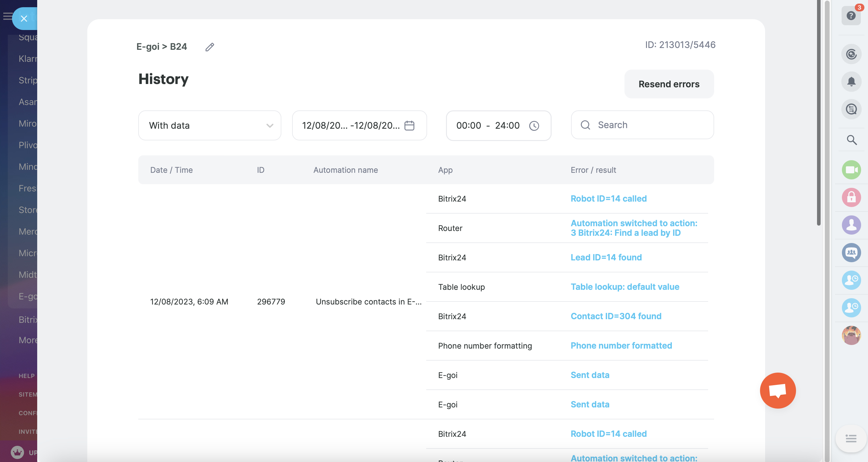The width and height of the screenshot is (868, 462).
Task: Click the pink padlock icon
Action: [851, 197]
